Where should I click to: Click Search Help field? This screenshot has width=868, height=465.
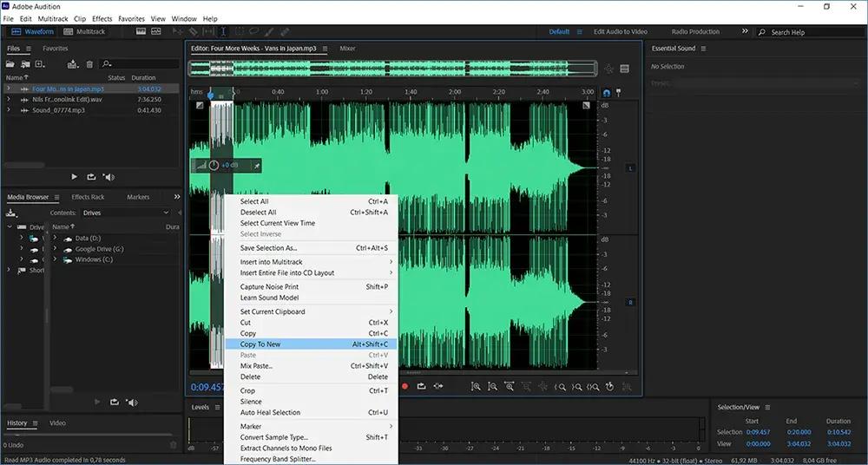[809, 32]
